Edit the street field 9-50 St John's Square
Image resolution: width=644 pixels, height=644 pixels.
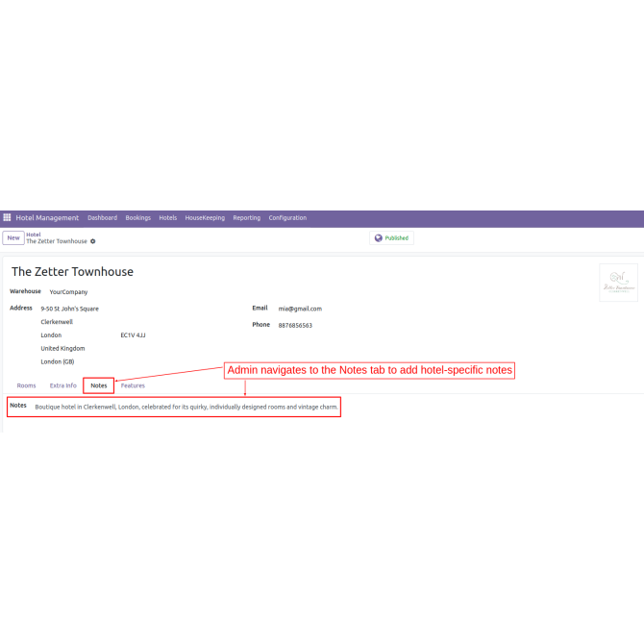point(70,309)
